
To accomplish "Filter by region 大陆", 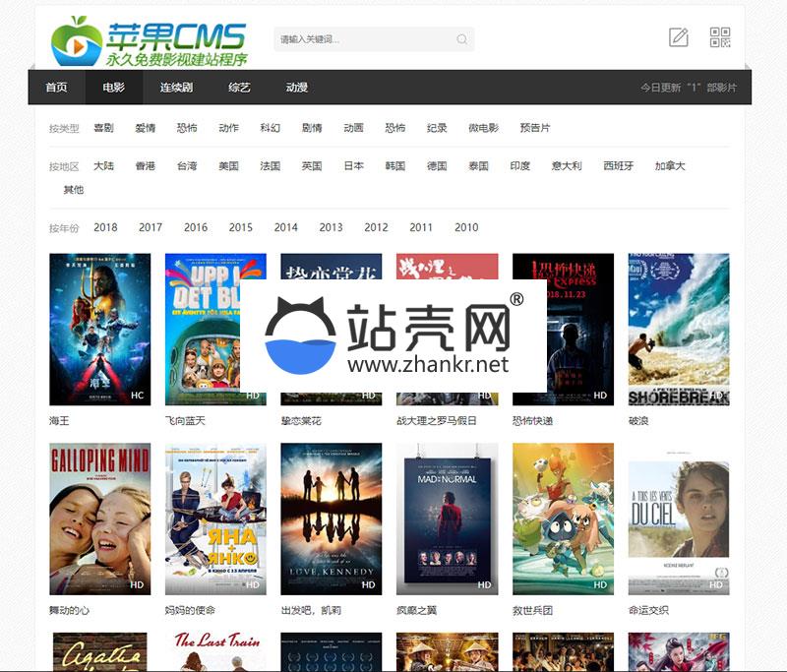I will [x=104, y=166].
